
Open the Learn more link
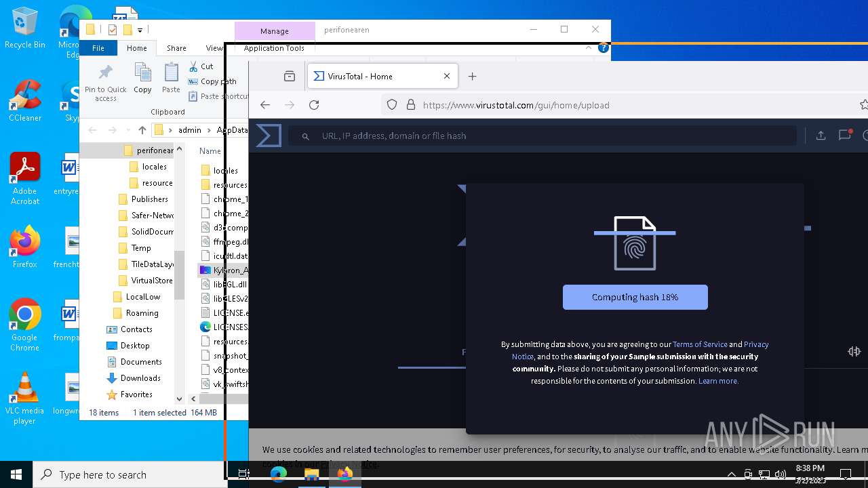718,381
